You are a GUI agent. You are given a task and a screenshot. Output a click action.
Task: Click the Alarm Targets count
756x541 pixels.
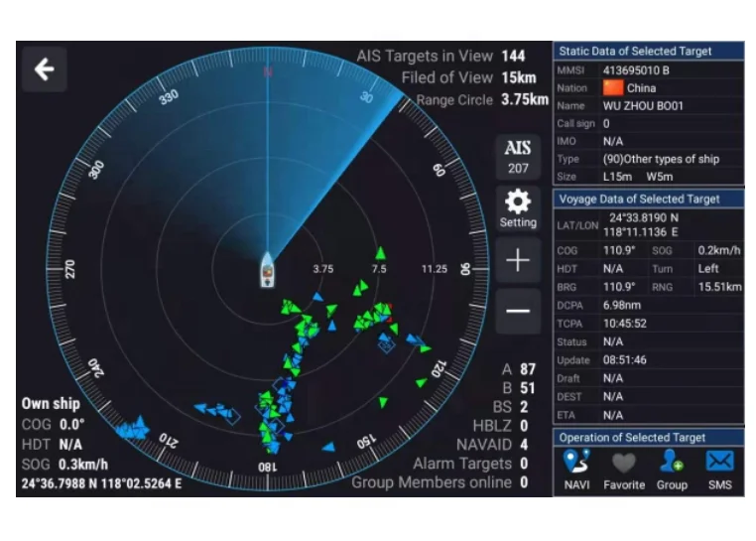(524, 464)
